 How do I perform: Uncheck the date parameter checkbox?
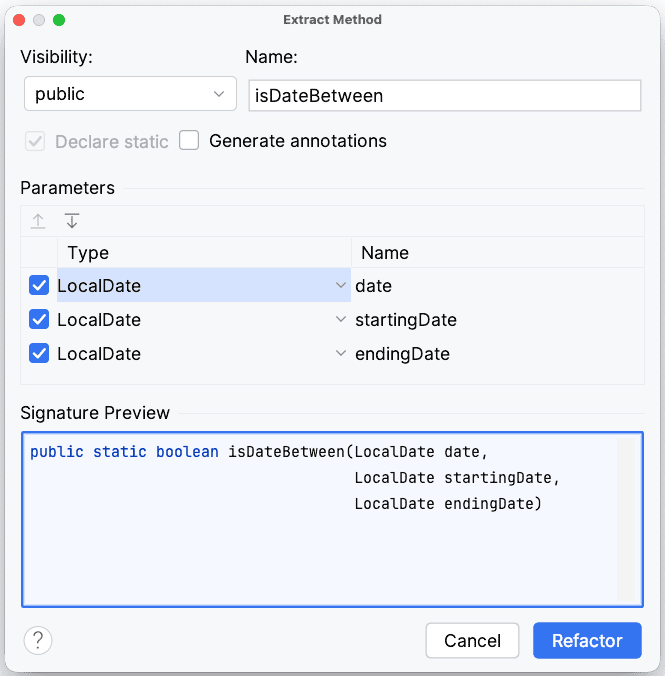39,286
